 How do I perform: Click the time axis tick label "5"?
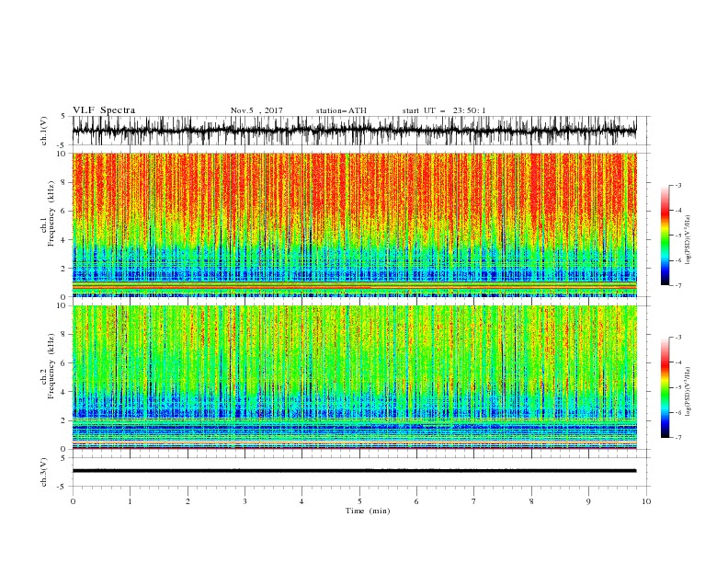pyautogui.click(x=359, y=501)
